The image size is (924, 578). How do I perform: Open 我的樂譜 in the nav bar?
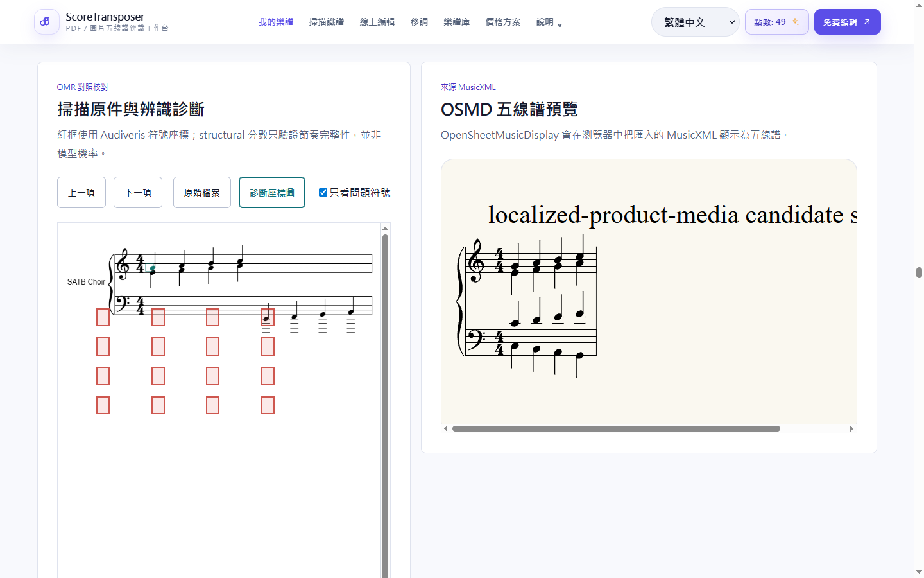click(x=276, y=22)
